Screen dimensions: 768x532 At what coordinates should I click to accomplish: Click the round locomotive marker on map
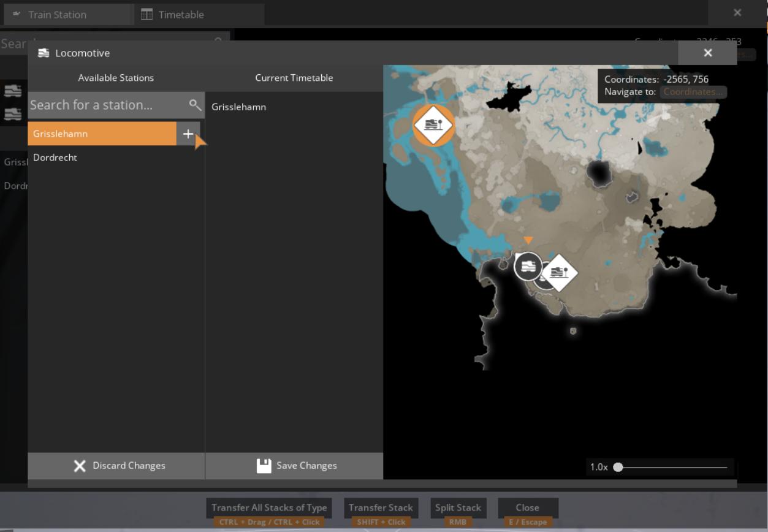click(527, 267)
